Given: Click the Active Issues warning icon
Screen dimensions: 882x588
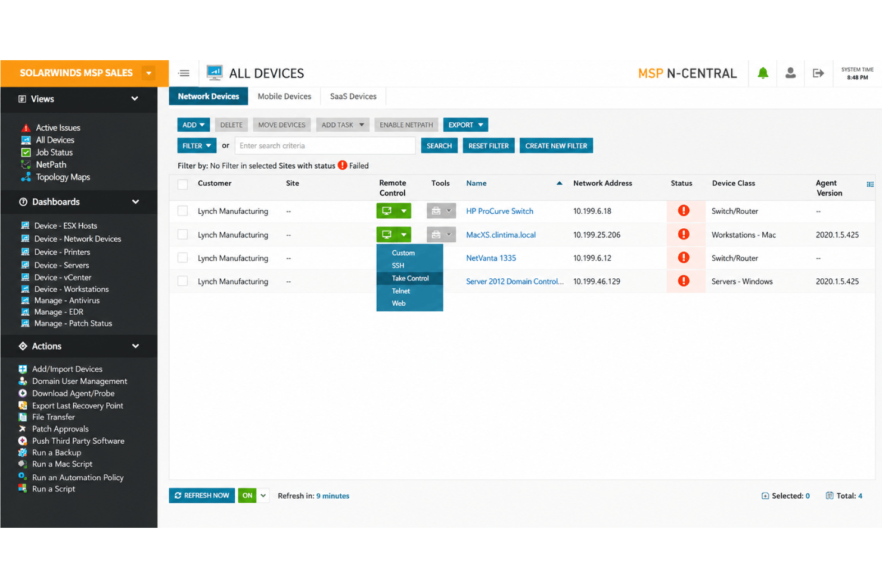Looking at the screenshot, I should pos(26,127).
